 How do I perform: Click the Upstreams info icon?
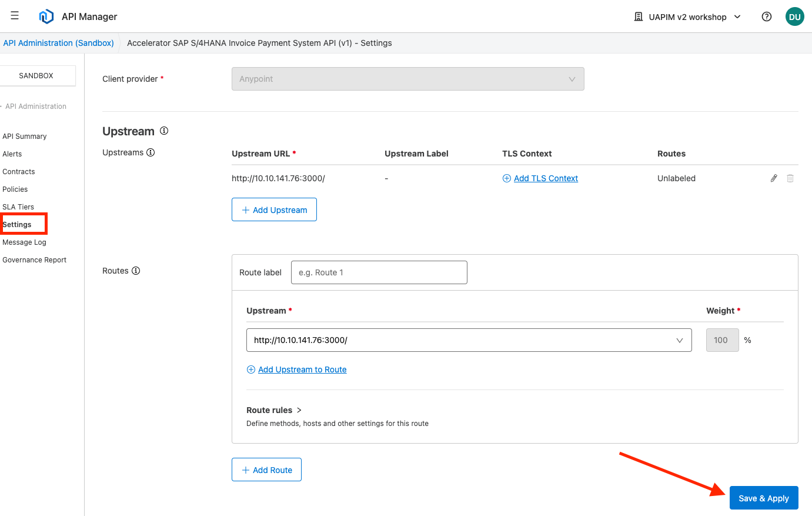click(151, 152)
